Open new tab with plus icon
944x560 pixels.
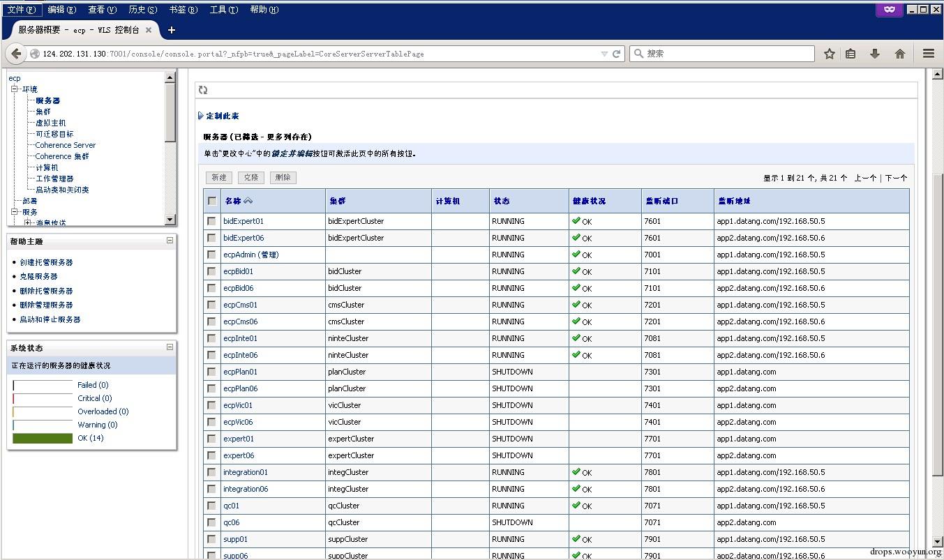tap(172, 30)
